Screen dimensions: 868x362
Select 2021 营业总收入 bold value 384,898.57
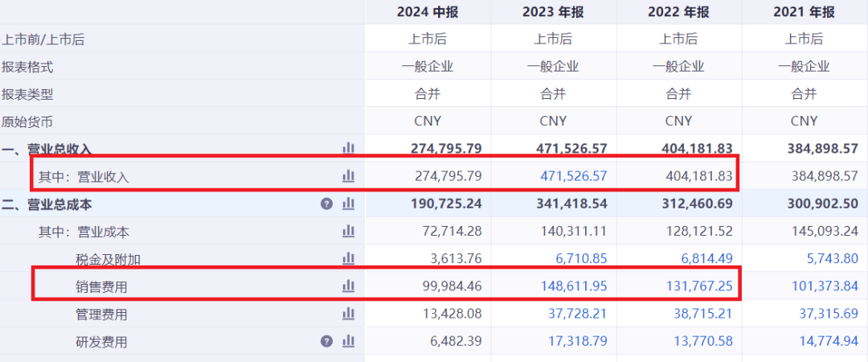(823, 149)
